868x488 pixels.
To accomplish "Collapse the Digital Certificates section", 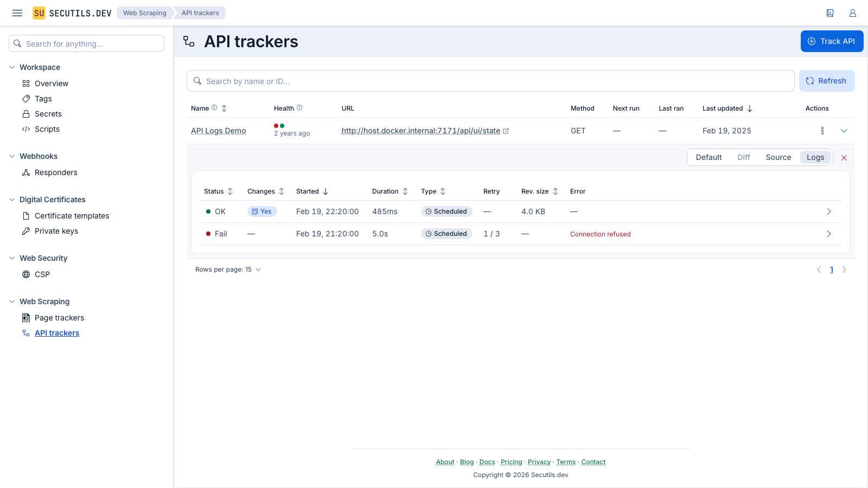I will (12, 200).
